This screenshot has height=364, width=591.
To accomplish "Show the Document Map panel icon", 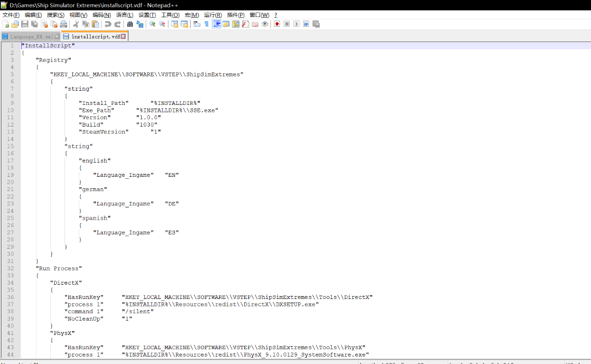I will 235,24.
